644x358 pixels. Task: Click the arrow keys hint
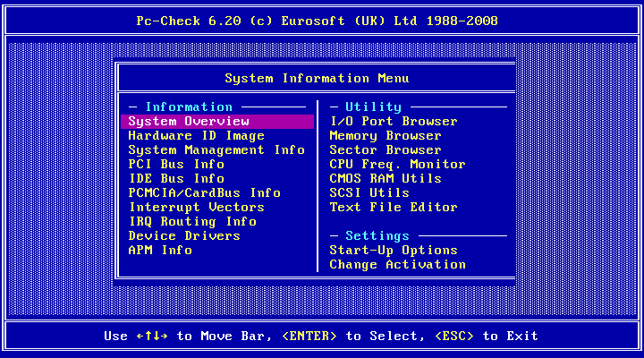152,337
